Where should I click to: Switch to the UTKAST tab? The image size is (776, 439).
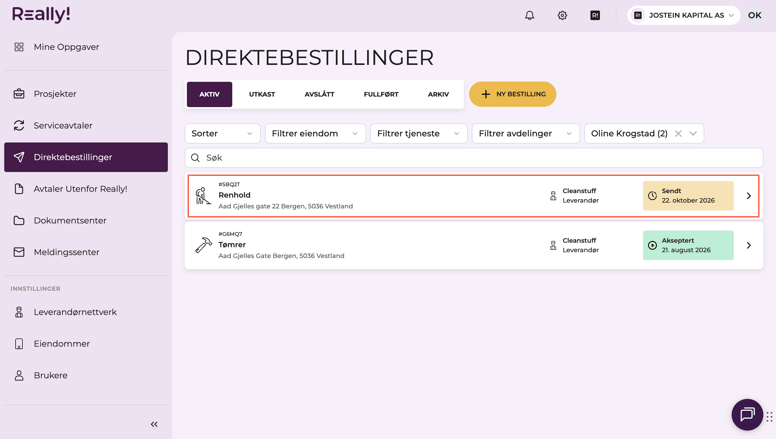pyautogui.click(x=262, y=94)
